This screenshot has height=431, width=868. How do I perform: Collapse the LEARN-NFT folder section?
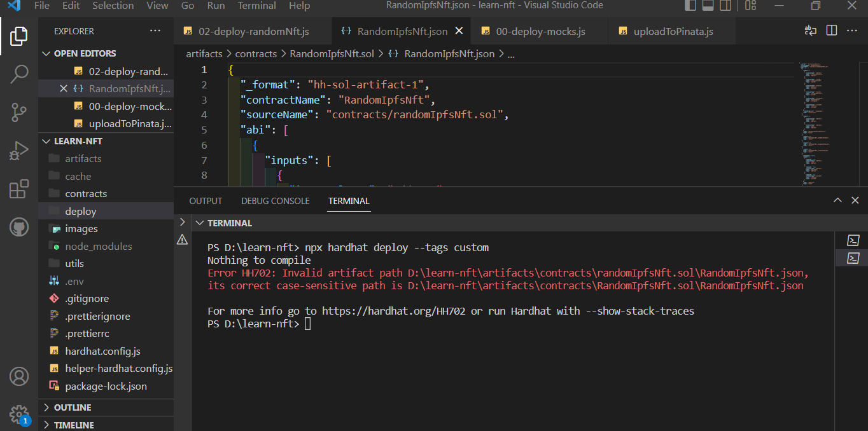click(106, 141)
